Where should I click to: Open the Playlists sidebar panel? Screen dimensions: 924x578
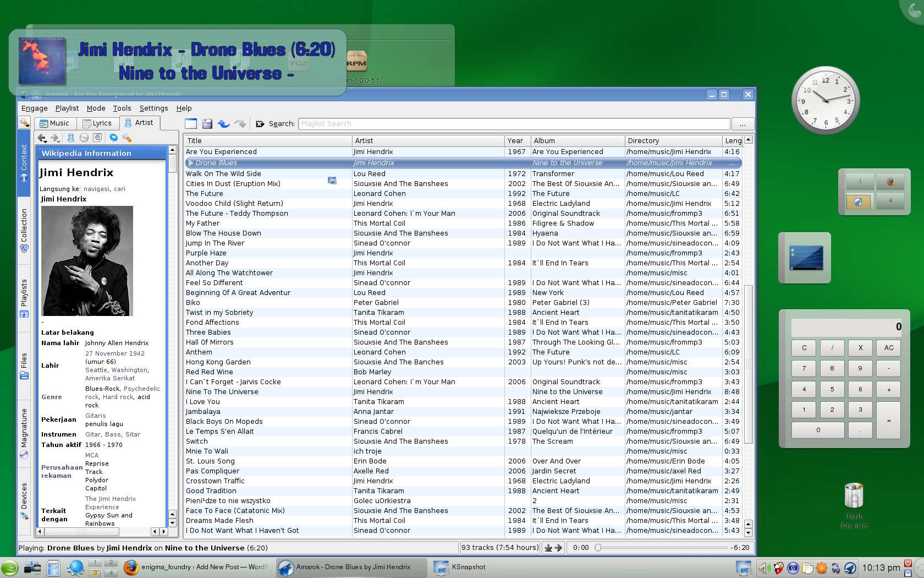click(x=24, y=298)
